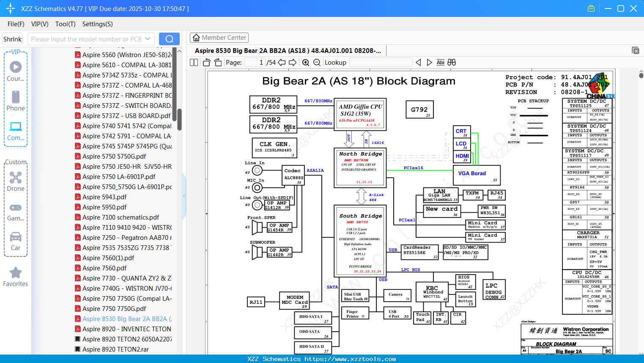Click the file list scrollbar up arrow
644x363 pixels.
tap(179, 51)
